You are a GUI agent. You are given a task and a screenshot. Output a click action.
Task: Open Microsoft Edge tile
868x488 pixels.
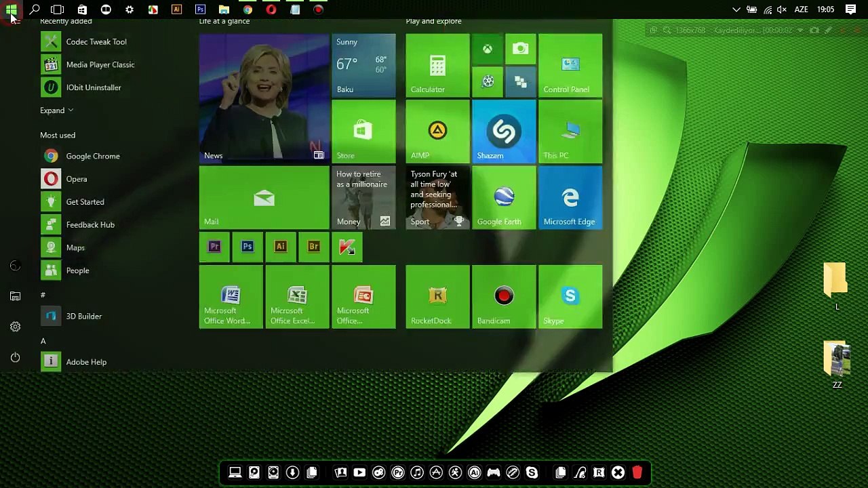[570, 198]
